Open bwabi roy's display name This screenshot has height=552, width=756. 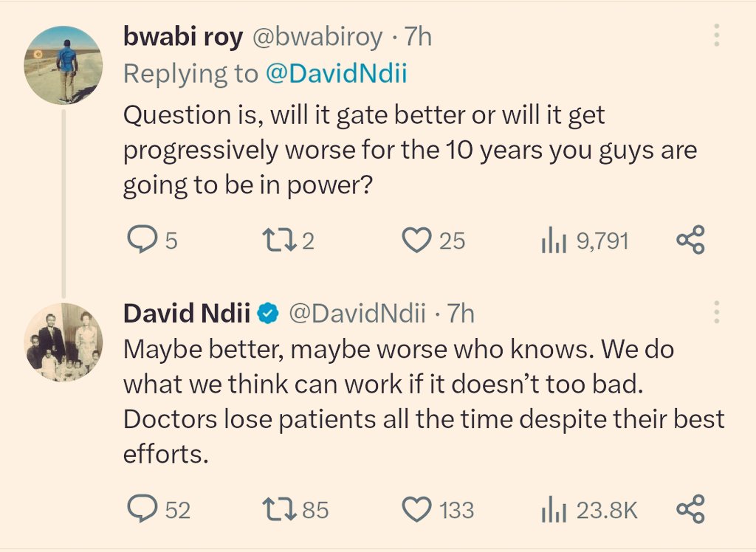coord(182,38)
